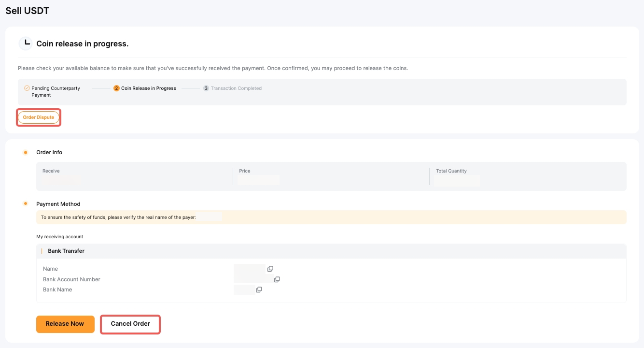Copy the receiving account Name value
Screen dimensions: 644x348
(270, 269)
